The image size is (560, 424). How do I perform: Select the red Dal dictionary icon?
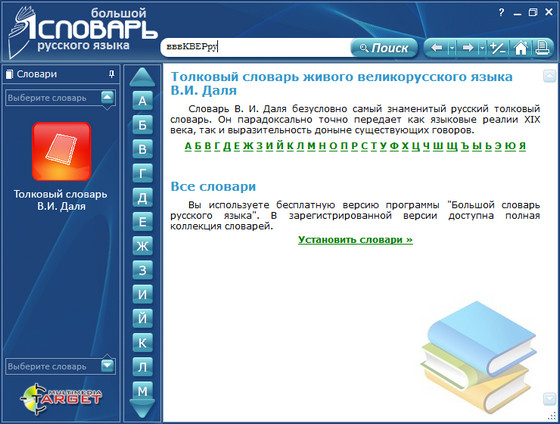pyautogui.click(x=61, y=151)
